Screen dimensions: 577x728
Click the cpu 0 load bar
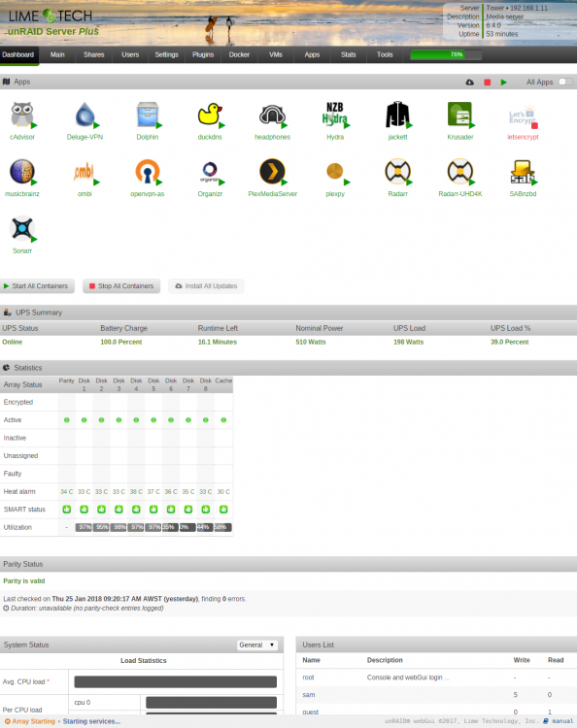tap(212, 703)
